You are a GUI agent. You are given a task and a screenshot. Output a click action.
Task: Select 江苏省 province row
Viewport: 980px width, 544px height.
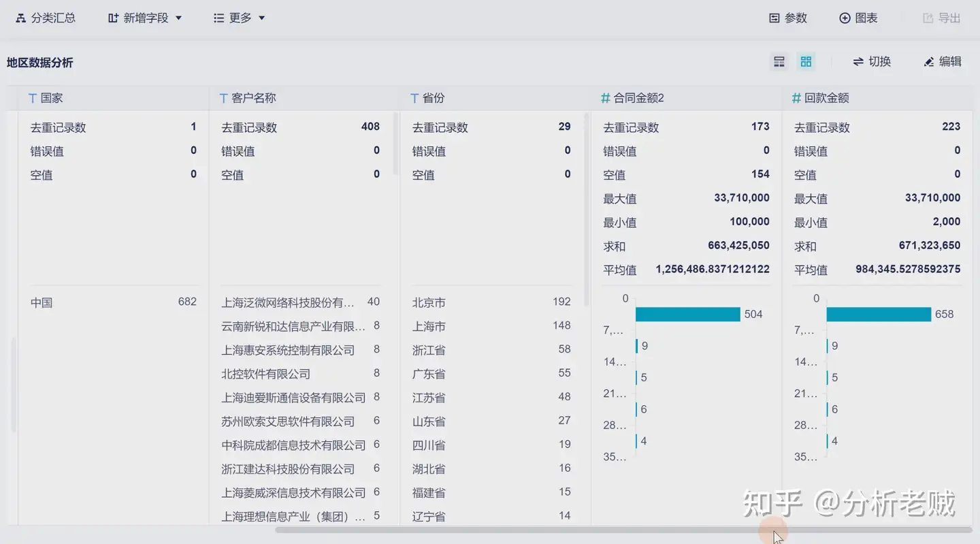(x=491, y=398)
